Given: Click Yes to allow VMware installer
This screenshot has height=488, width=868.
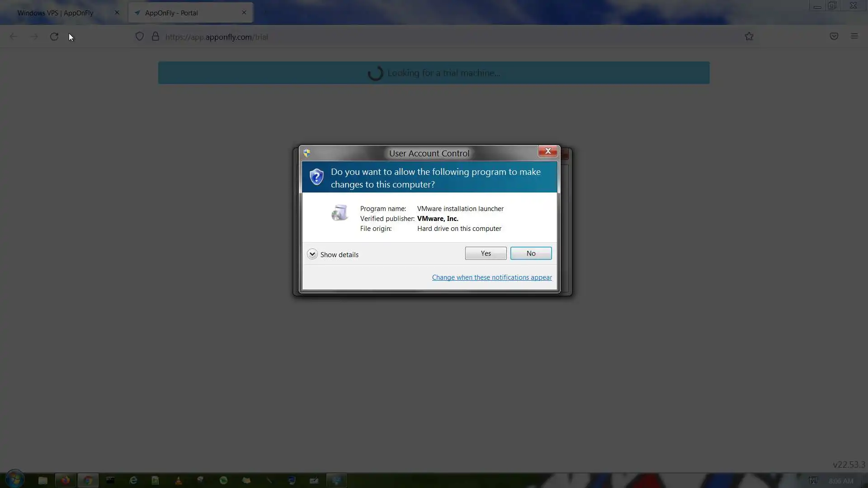Looking at the screenshot, I should pos(486,253).
